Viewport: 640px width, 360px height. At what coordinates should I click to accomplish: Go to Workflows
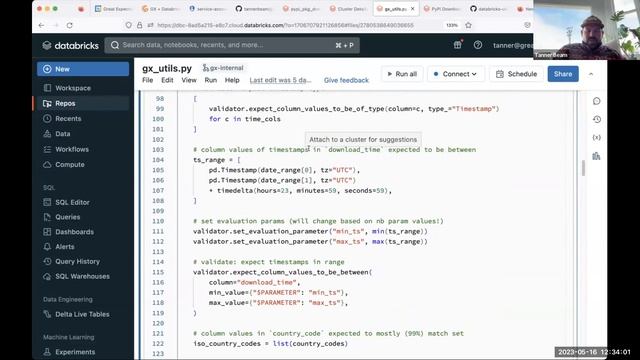(x=72, y=149)
